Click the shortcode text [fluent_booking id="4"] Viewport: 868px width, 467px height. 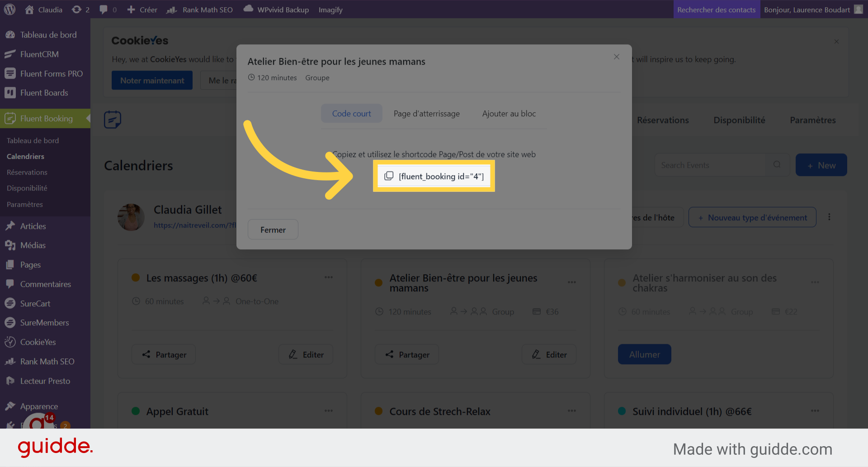[x=441, y=176]
